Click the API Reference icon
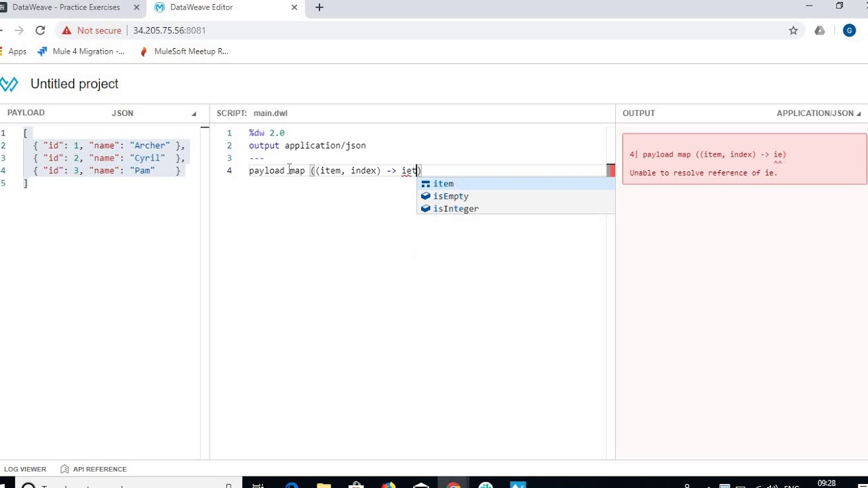Viewport: 868px width, 488px height. (64, 469)
